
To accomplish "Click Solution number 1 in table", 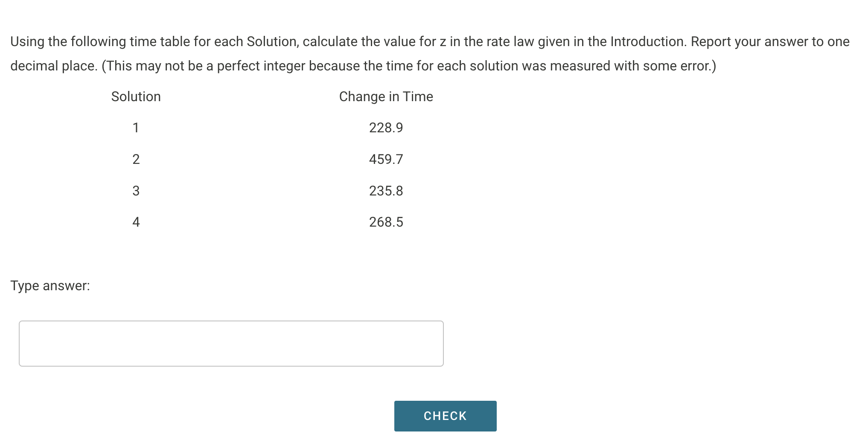I will [136, 128].
